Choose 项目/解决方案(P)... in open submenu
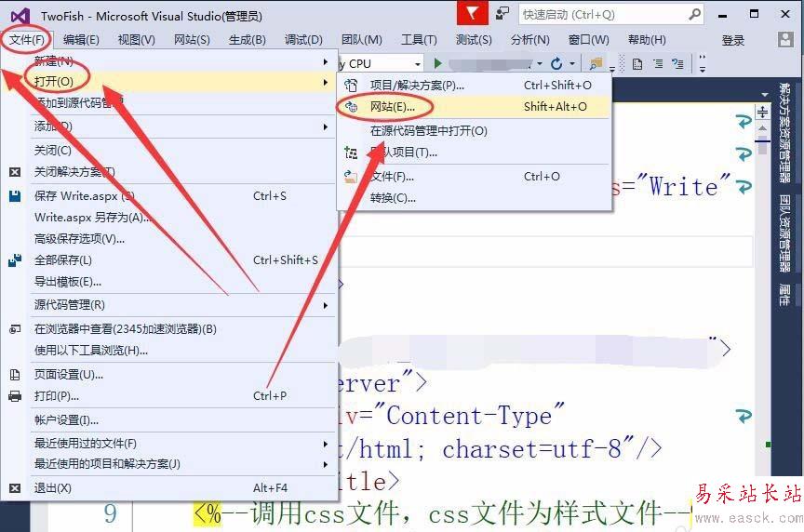Viewport: 804px width, 532px height. pos(474,85)
